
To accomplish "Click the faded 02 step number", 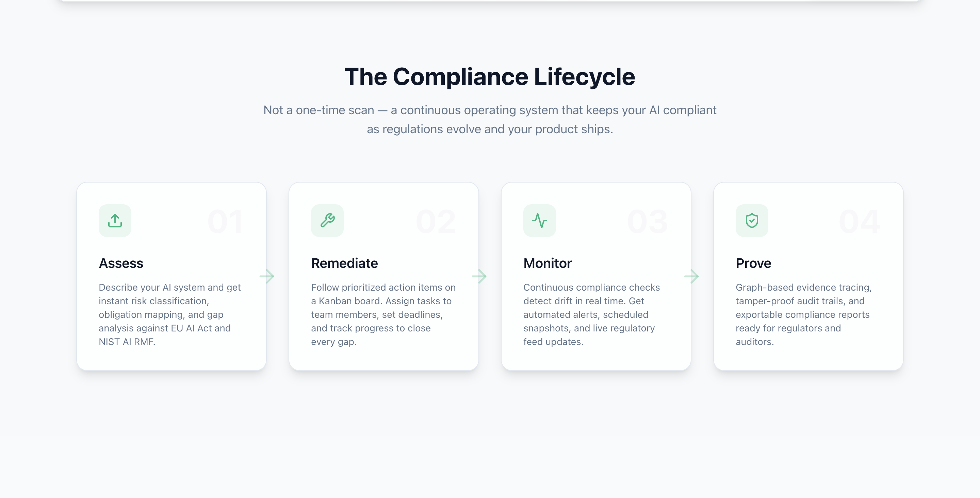I will click(436, 222).
